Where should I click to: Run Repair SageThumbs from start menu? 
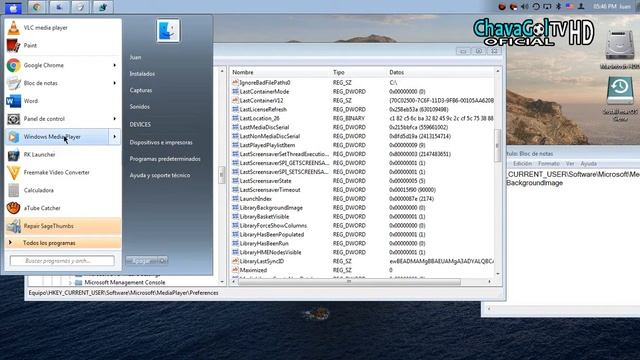click(62, 226)
